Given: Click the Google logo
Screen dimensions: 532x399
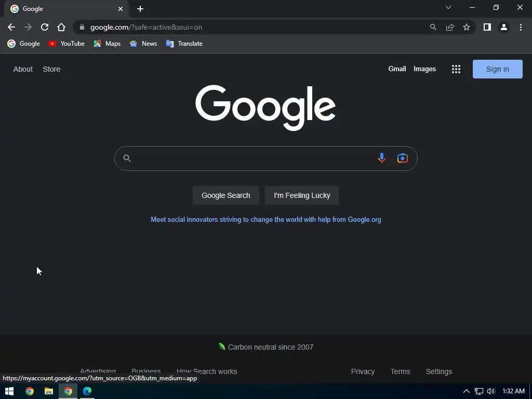Looking at the screenshot, I should coord(265,108).
